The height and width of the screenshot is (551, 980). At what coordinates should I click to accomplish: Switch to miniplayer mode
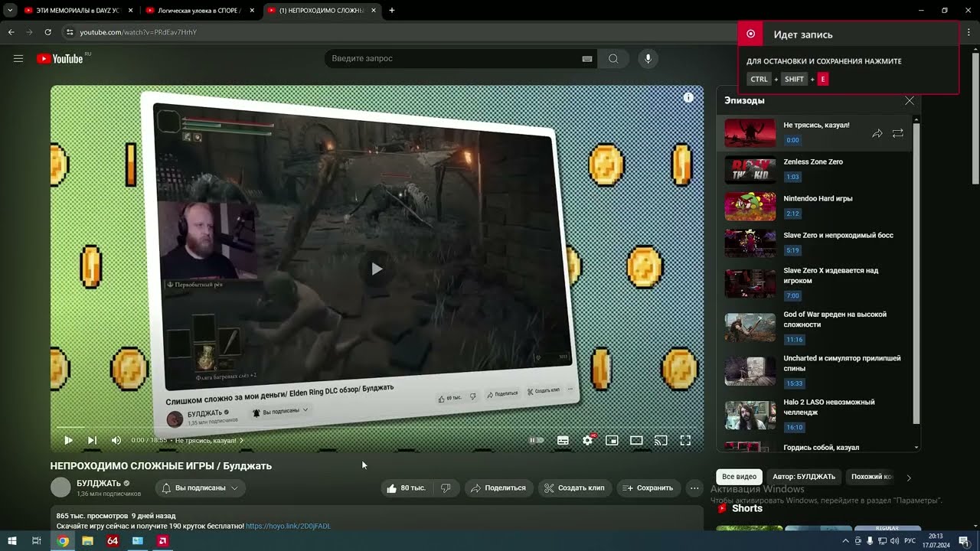click(612, 440)
